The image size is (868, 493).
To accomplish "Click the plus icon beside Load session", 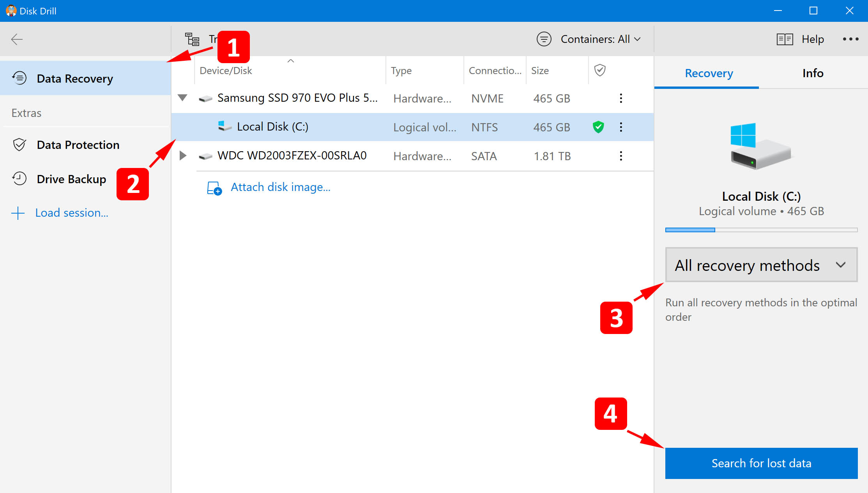I will pos(18,213).
